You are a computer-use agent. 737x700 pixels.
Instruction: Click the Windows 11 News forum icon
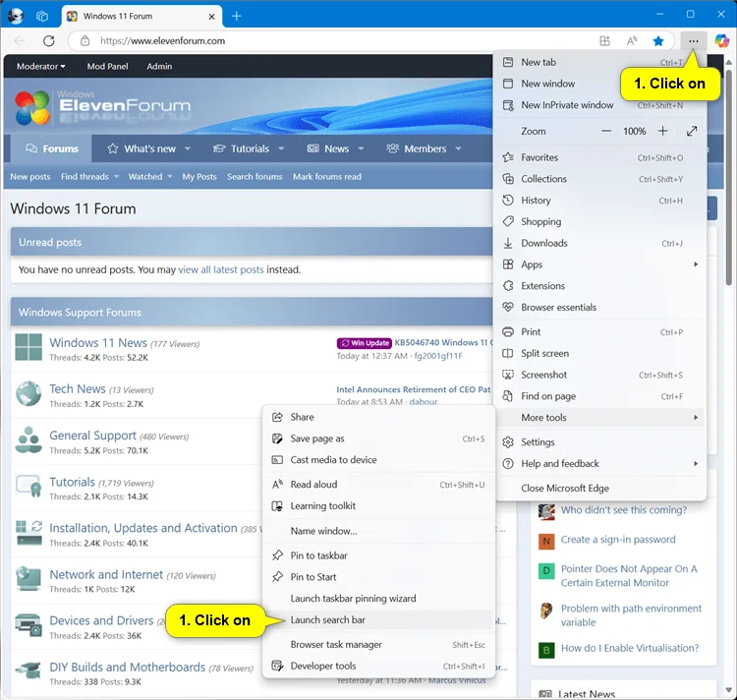tap(28, 347)
